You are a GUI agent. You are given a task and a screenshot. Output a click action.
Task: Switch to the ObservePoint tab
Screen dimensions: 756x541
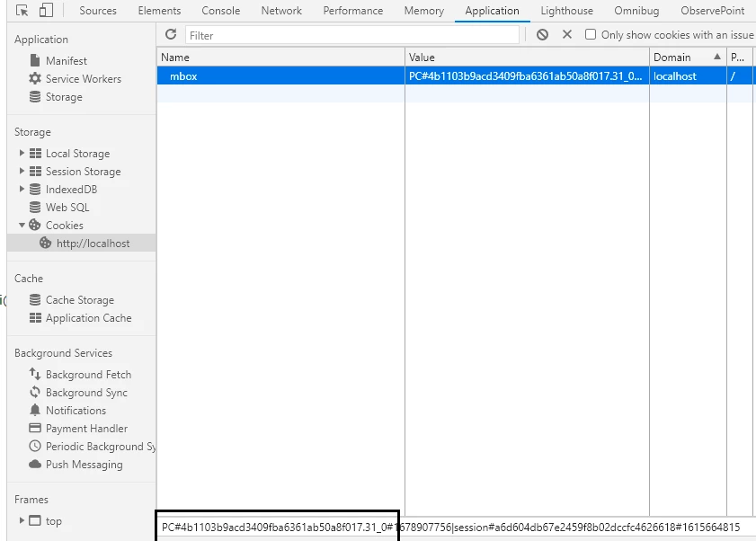(x=713, y=11)
